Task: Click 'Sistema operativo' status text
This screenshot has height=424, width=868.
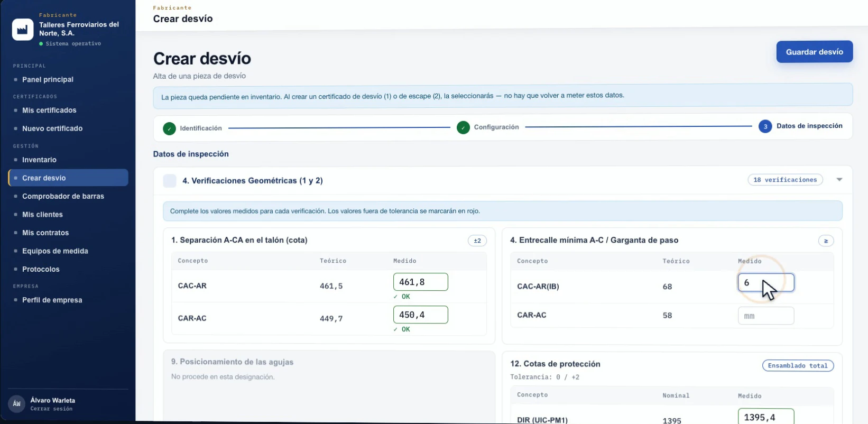Action: tap(73, 43)
